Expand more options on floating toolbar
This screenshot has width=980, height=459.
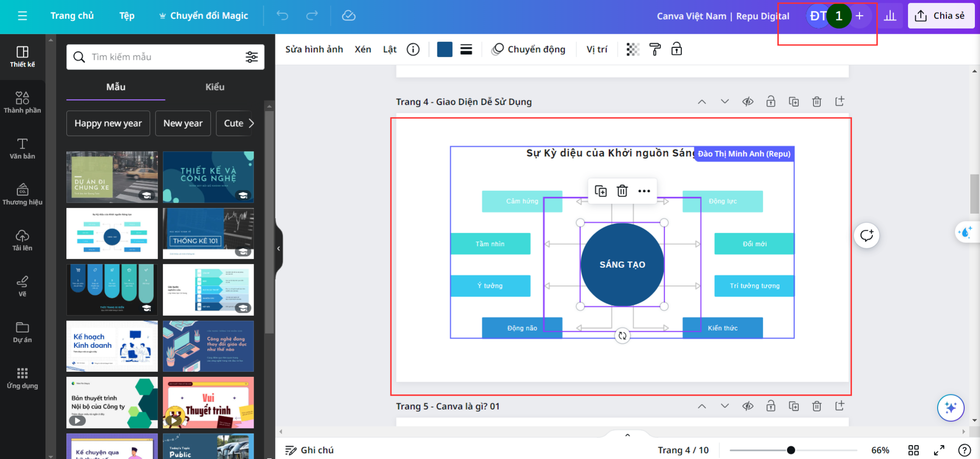644,191
